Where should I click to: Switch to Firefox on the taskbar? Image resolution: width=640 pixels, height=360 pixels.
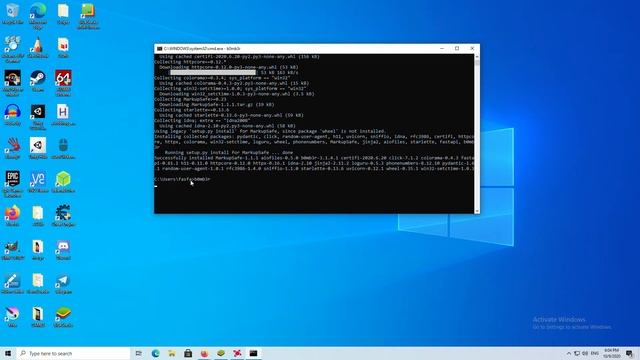[204, 353]
